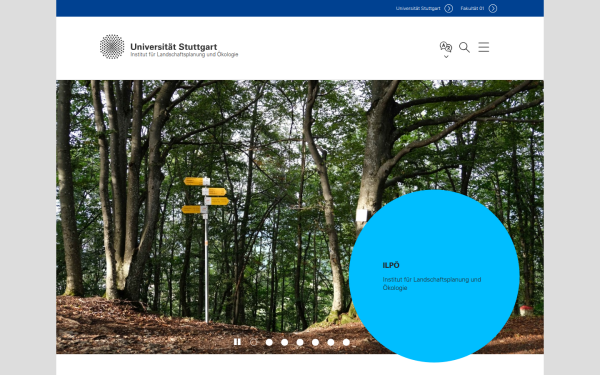The width and height of the screenshot is (600, 375).
Task: Select the first hollow slide indicator dot
Action: (253, 342)
